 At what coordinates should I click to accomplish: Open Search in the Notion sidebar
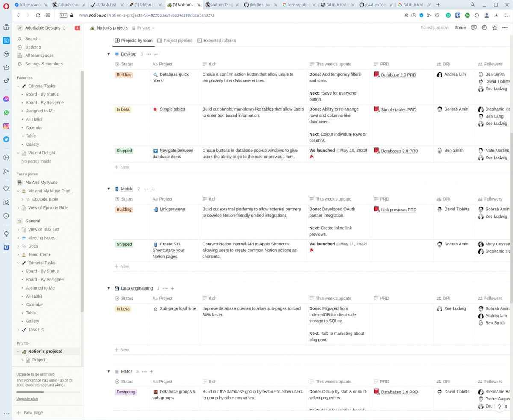click(x=32, y=38)
